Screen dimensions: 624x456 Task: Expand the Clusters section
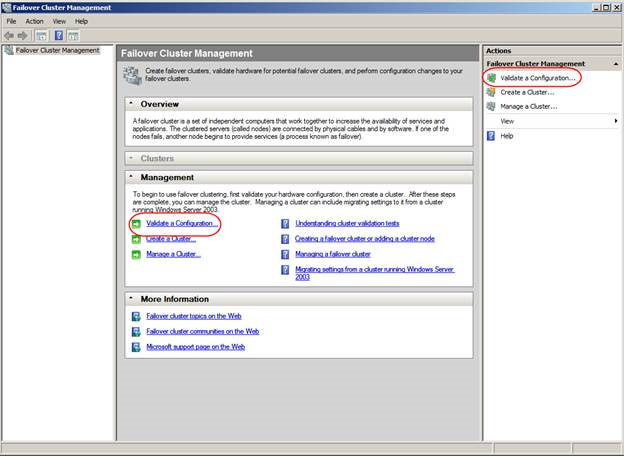[131, 158]
